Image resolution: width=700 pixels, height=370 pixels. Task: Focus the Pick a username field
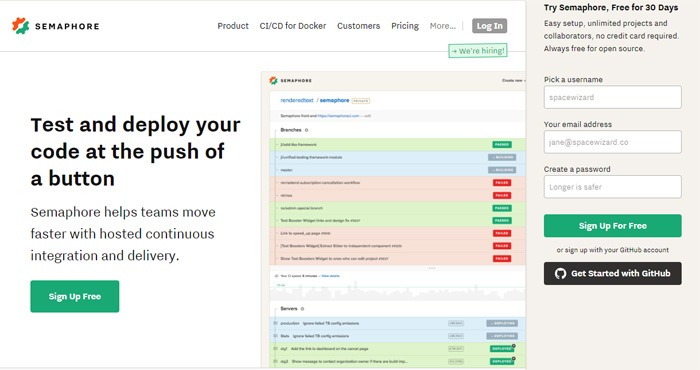click(x=612, y=97)
